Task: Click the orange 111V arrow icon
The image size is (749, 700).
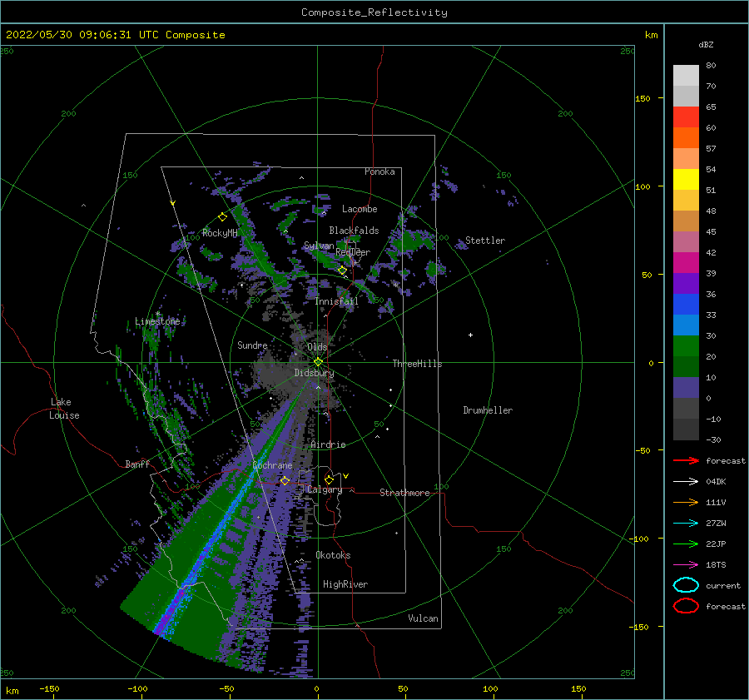Action: click(x=686, y=502)
